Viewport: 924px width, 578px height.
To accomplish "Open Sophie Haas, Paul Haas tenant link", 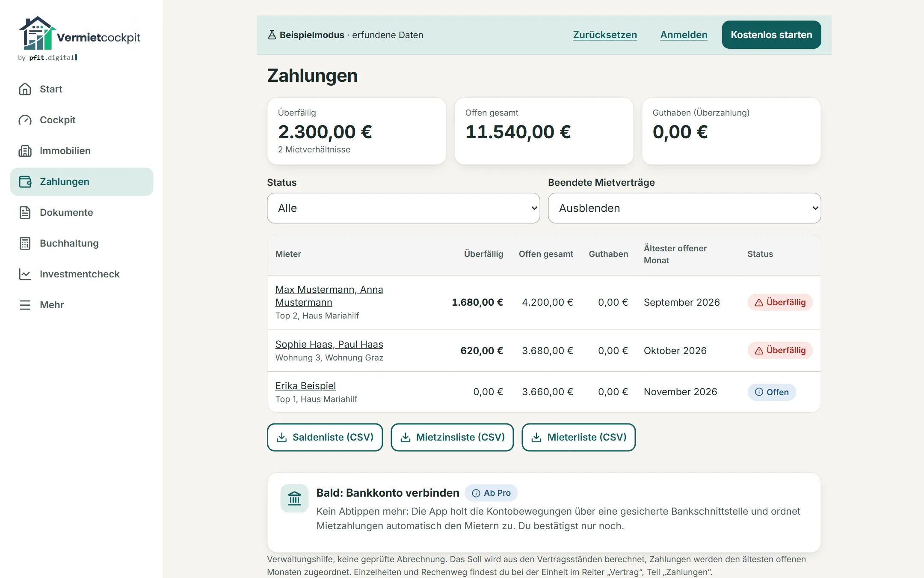I will [329, 344].
